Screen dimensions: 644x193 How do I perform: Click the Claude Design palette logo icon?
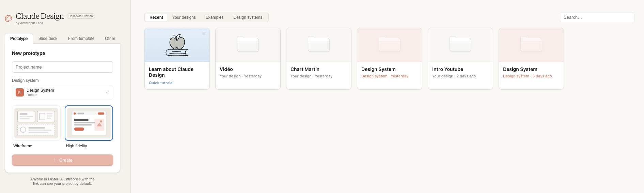(x=9, y=18)
